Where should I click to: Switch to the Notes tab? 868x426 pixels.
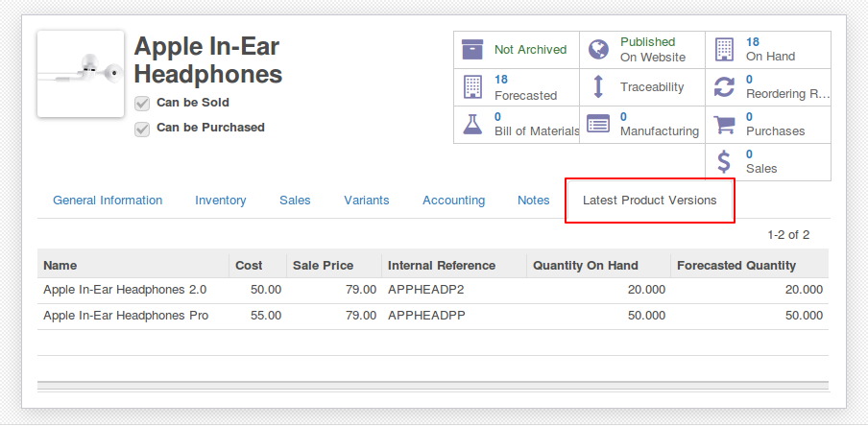(534, 201)
